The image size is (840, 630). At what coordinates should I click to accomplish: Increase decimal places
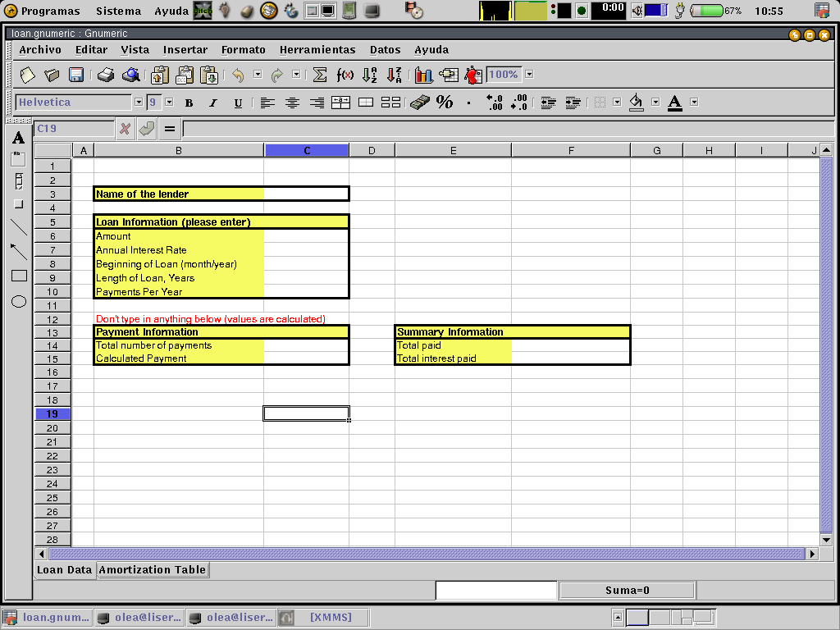click(494, 102)
